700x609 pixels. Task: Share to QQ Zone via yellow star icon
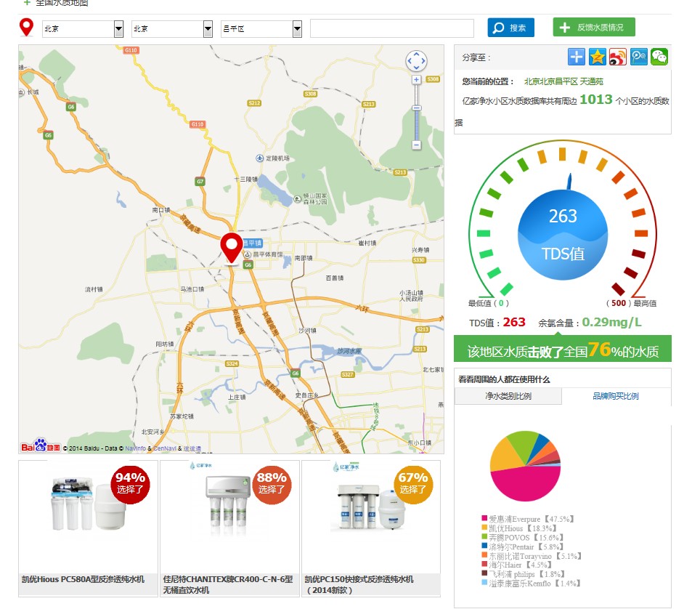pos(598,57)
